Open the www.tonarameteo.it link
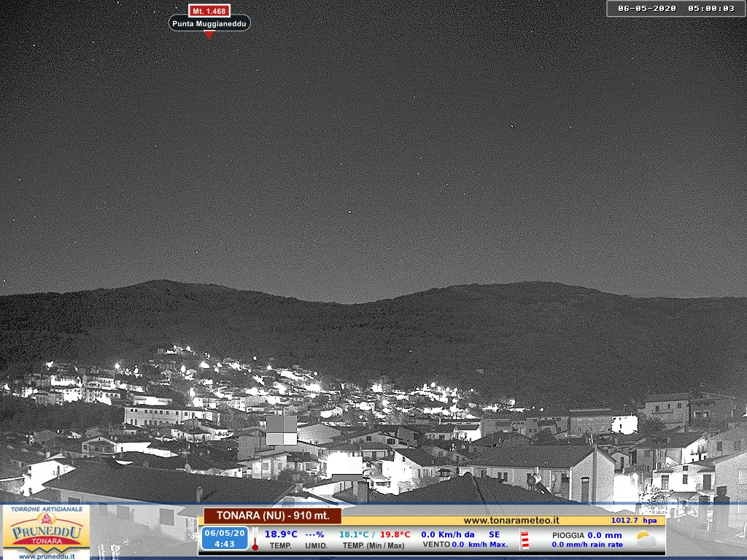The image size is (747, 560). click(511, 520)
